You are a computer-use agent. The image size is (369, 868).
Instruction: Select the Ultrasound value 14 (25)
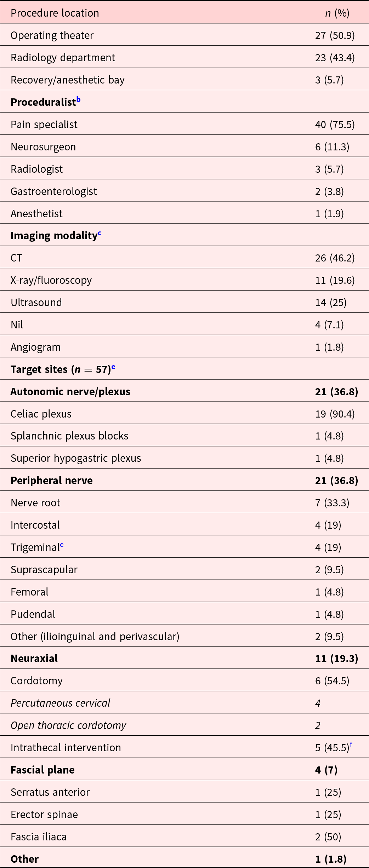[x=331, y=303]
